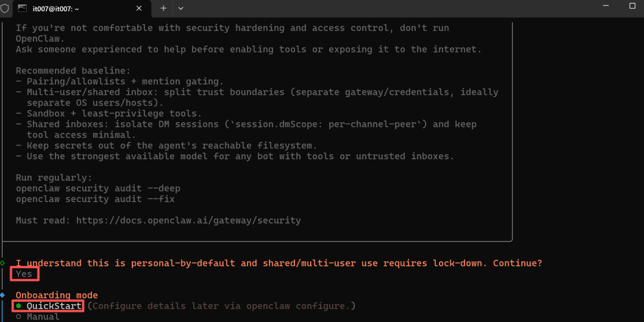Click the 'Onboarding mode' heading text
This screenshot has height=322, width=644.
point(57,295)
